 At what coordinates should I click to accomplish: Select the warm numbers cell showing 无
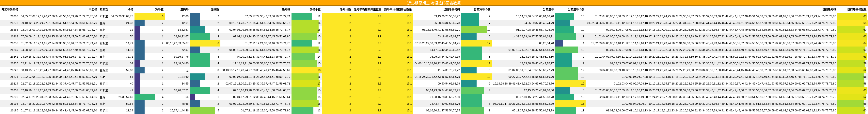coord(187,70)
